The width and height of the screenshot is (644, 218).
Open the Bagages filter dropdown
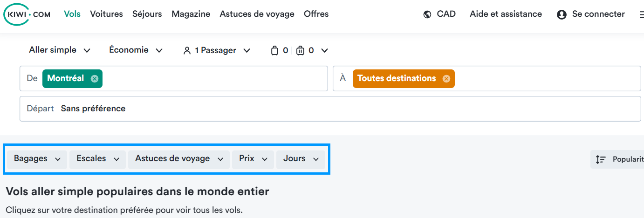coord(37,159)
